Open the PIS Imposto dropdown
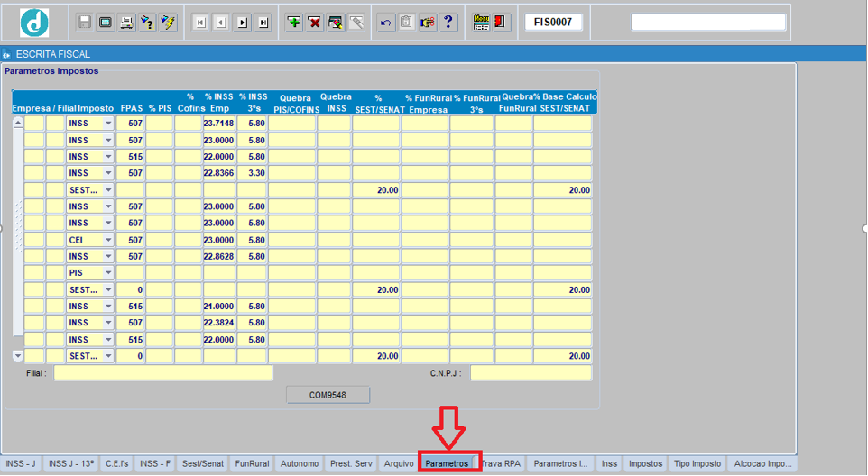The image size is (868, 476). [x=108, y=273]
